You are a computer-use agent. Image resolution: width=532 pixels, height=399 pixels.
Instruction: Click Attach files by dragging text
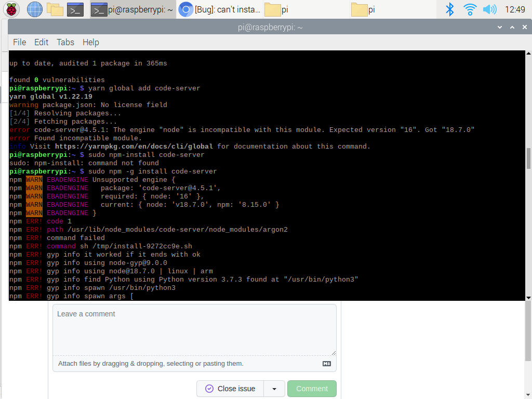tap(151, 363)
